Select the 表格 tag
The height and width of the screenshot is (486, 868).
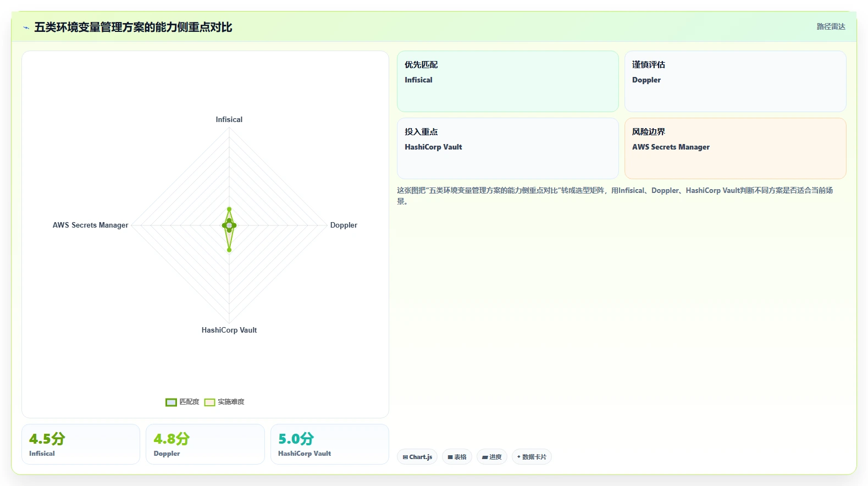(x=457, y=457)
